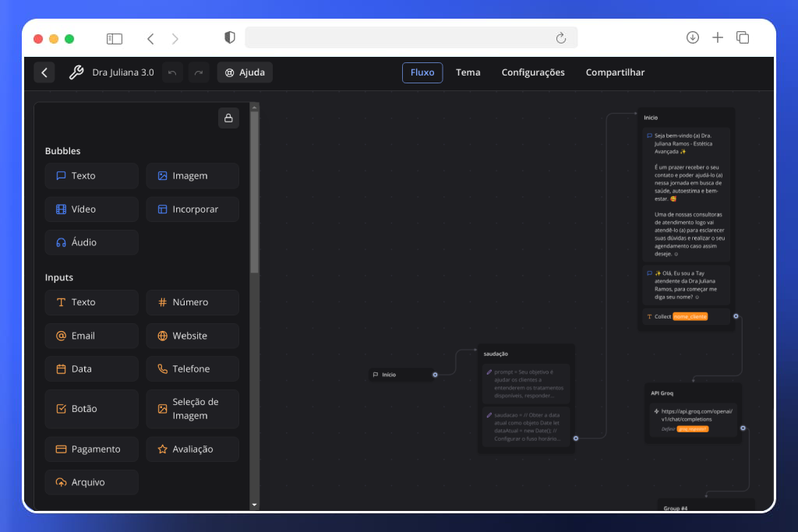This screenshot has width=798, height=532.
Task: Click the back arrow in the top bar
Action: coord(44,72)
